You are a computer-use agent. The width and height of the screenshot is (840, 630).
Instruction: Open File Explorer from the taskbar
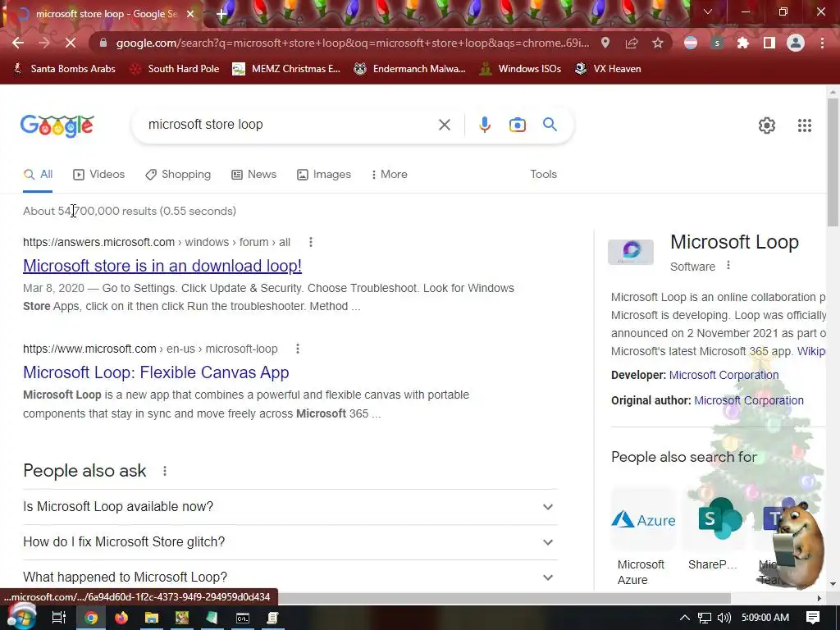(152, 618)
